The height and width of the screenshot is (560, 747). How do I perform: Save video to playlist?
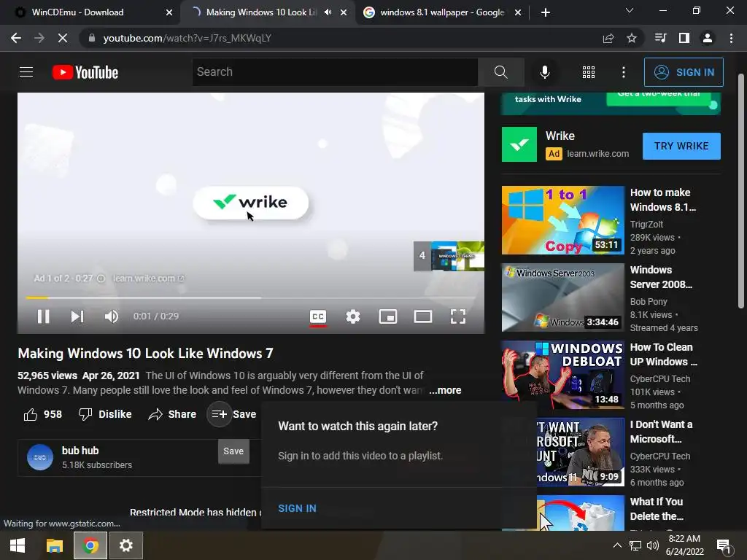(233, 414)
